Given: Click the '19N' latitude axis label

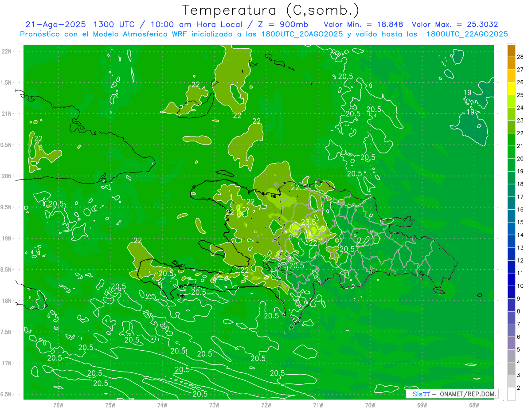Looking at the screenshot, I should [x=8, y=239].
